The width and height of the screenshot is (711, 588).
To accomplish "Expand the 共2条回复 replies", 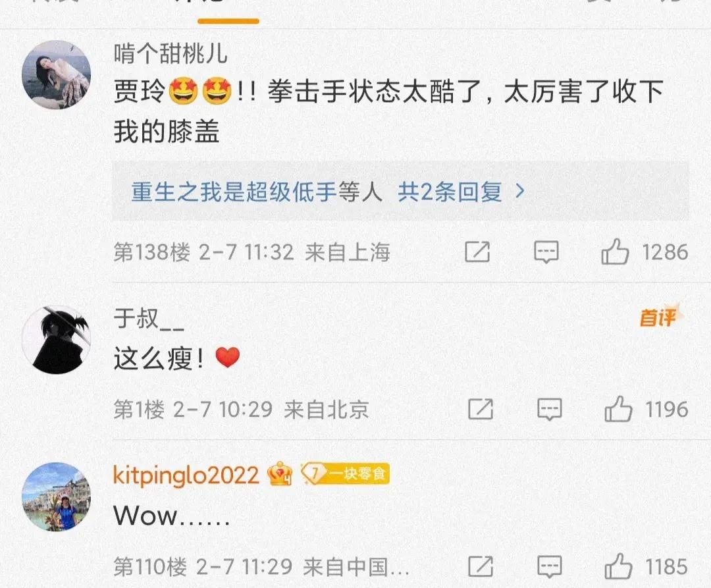I will click(450, 192).
